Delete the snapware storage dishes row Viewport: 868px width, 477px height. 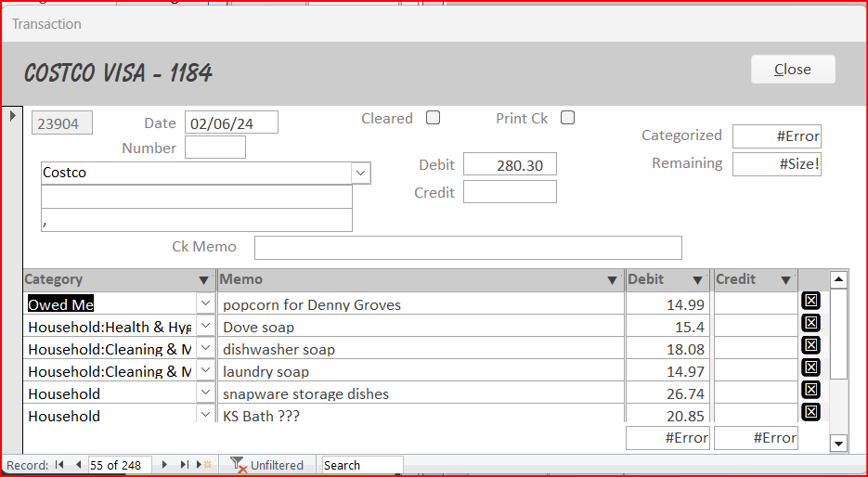tap(811, 389)
